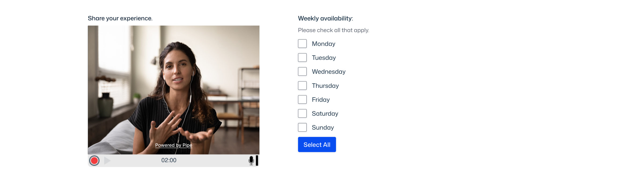The image size is (644, 180).
Task: Click the microphone icon in recorder
Action: tap(251, 161)
